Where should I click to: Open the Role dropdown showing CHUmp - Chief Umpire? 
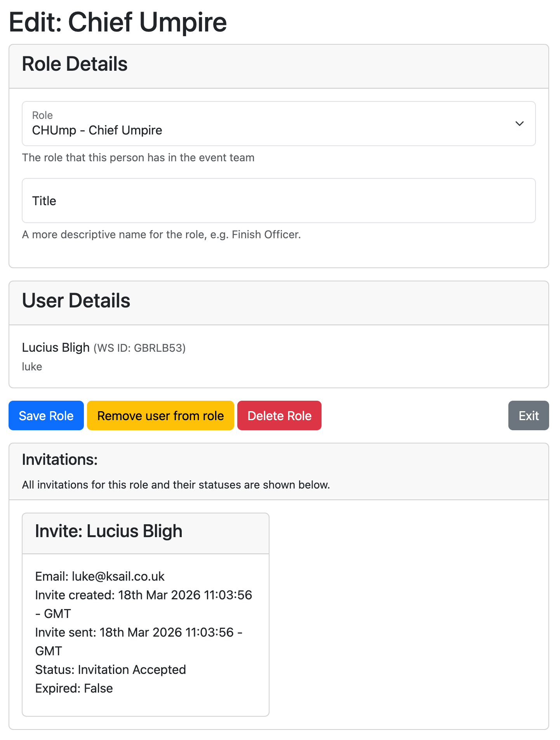tap(272, 124)
